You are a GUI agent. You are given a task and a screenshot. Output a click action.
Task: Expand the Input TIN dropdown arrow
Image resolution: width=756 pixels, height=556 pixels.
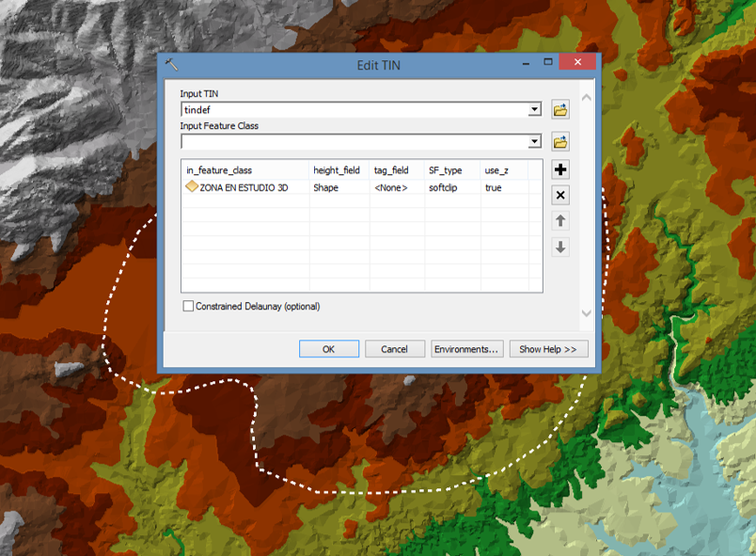534,110
